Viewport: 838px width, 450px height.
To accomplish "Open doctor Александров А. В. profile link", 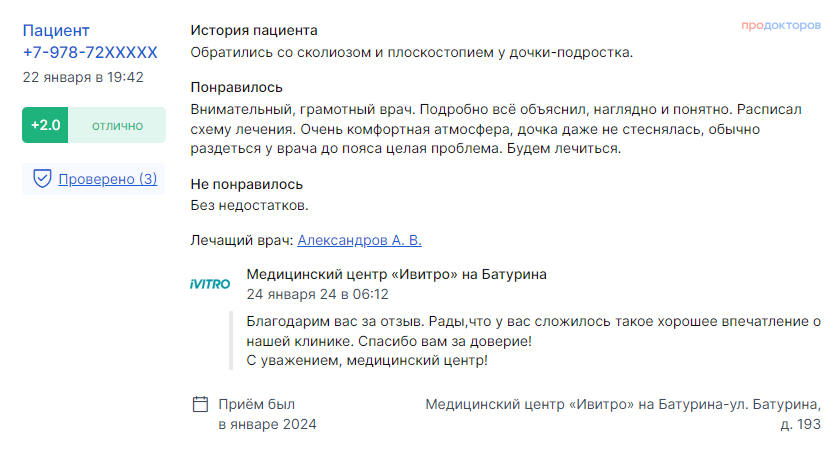I will tap(360, 240).
